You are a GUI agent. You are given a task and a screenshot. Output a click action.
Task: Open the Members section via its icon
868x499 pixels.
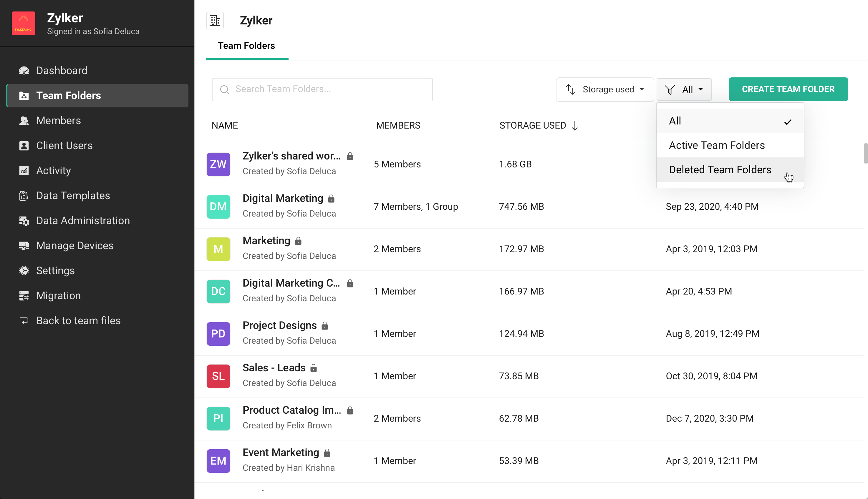[24, 121]
